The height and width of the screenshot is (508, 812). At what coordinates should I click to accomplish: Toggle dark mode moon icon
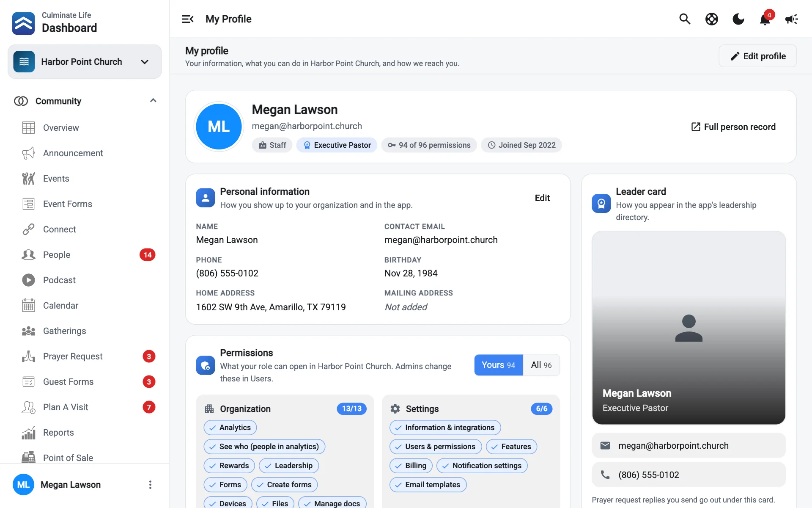[738, 19]
